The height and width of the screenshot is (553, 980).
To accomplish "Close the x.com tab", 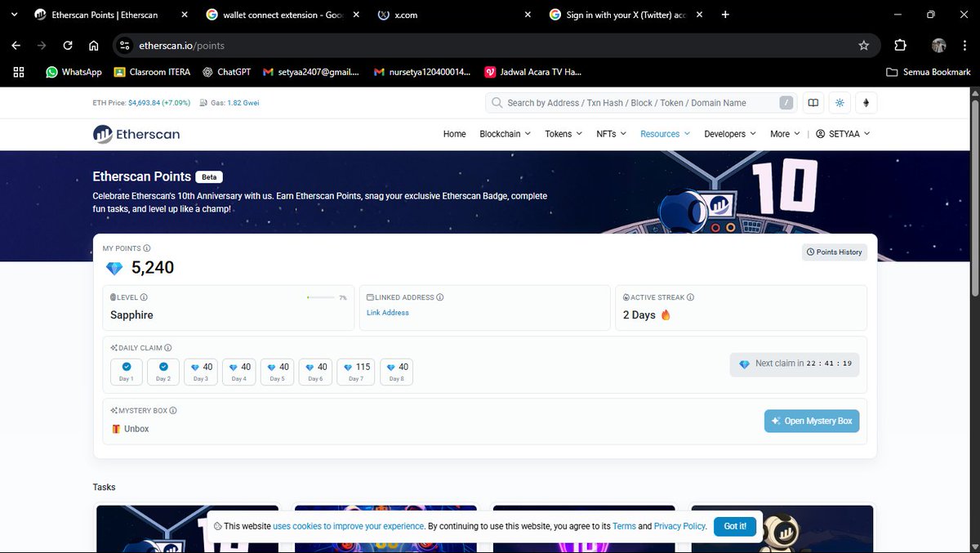I will [528, 15].
